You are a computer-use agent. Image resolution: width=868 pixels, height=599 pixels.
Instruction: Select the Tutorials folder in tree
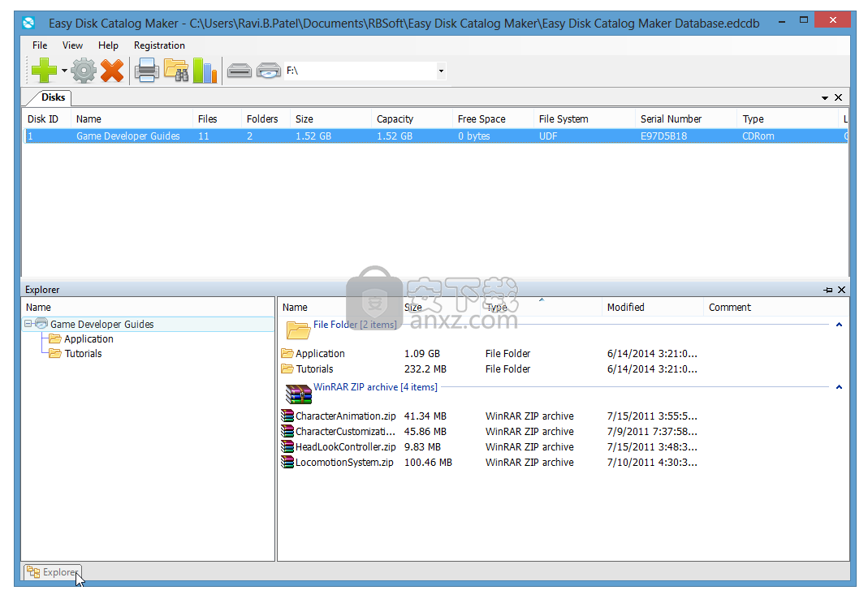(83, 354)
